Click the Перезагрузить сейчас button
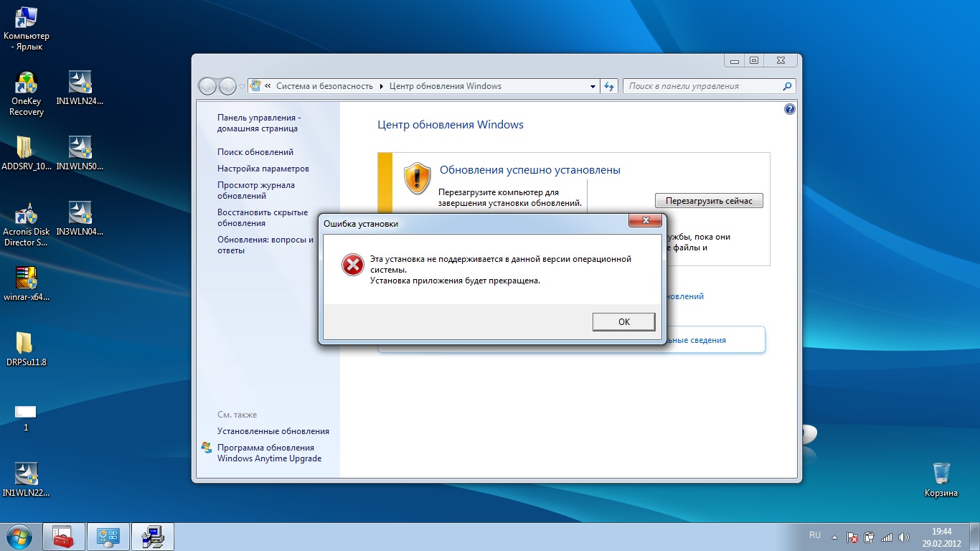This screenshot has width=980, height=551. [x=709, y=201]
